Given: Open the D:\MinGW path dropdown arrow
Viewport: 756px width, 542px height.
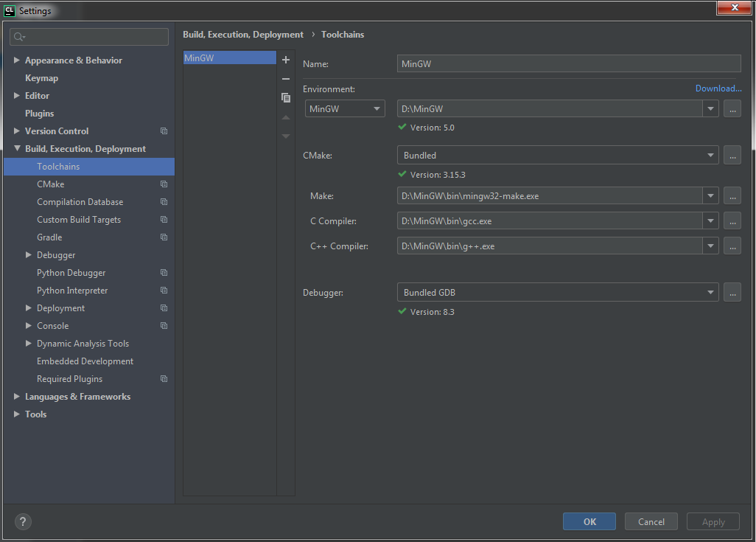Looking at the screenshot, I should pyautogui.click(x=710, y=108).
